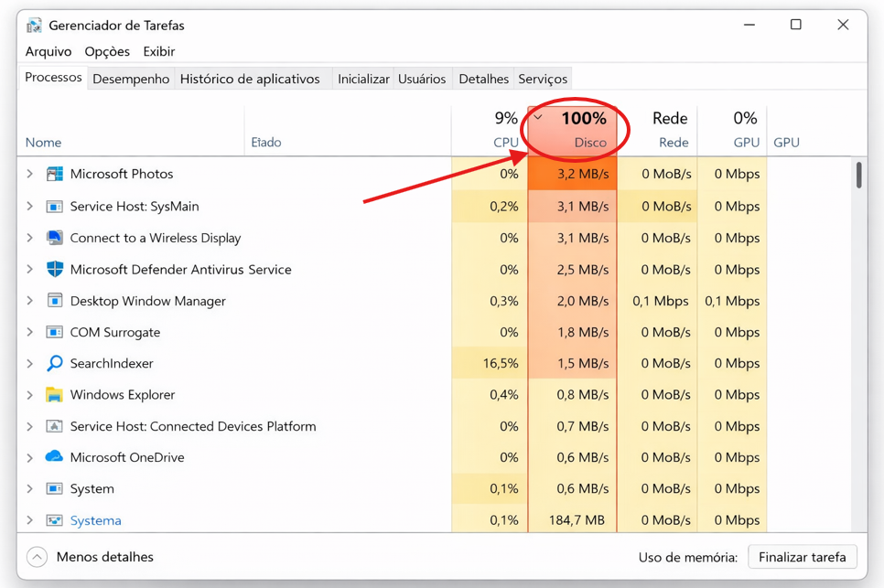Click the Finalizar tarefa button

tap(803, 557)
